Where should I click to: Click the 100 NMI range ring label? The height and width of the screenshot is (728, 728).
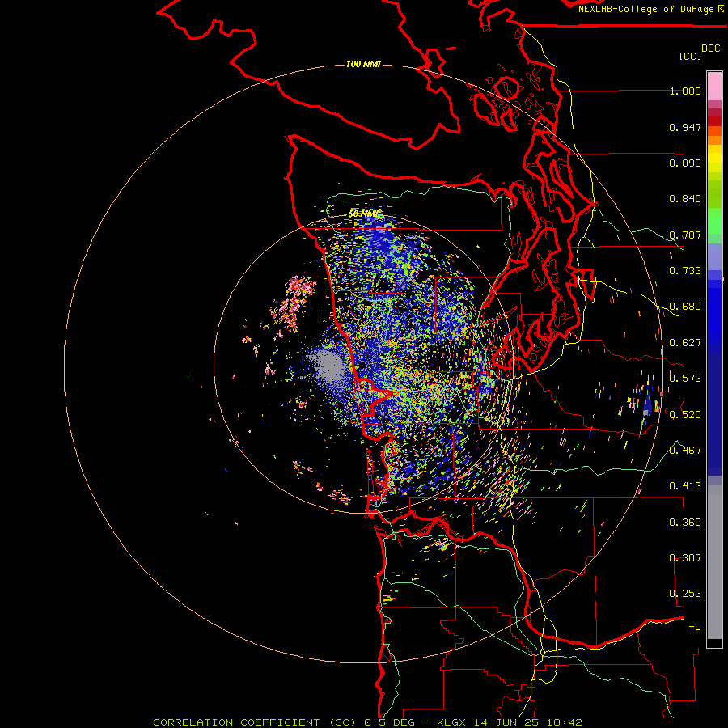(363, 64)
